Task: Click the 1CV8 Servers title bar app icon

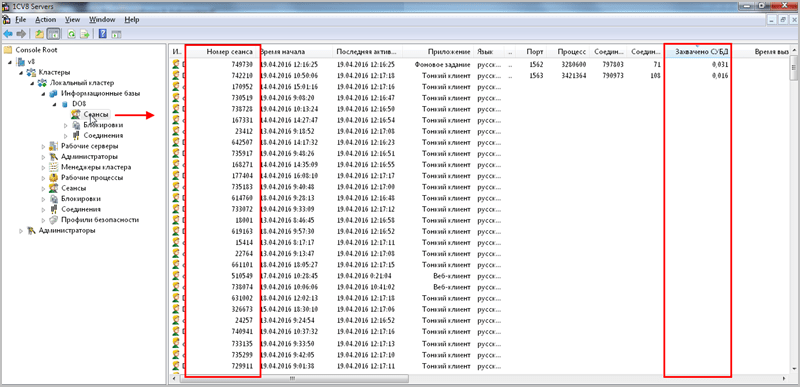Action: tap(6, 7)
